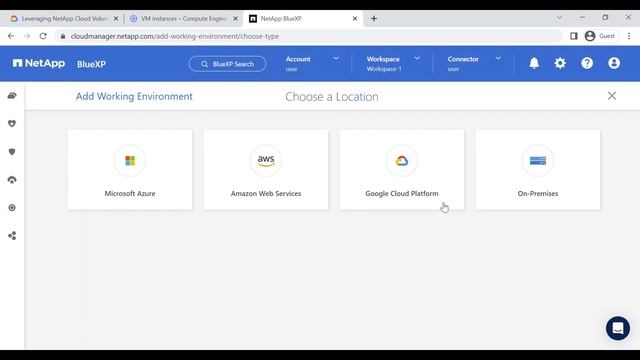The image size is (640, 360).
Task: Go back in browser history
Action: pos(11,36)
